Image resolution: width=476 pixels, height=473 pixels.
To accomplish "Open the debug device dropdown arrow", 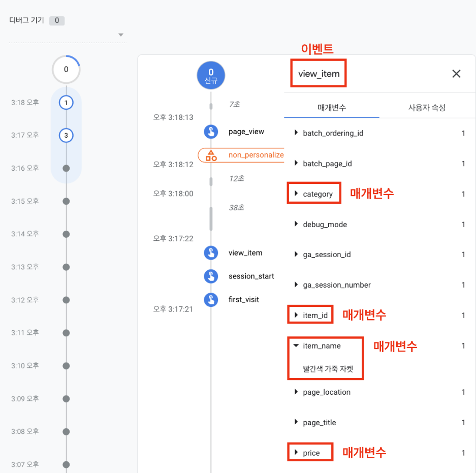I will pyautogui.click(x=121, y=35).
